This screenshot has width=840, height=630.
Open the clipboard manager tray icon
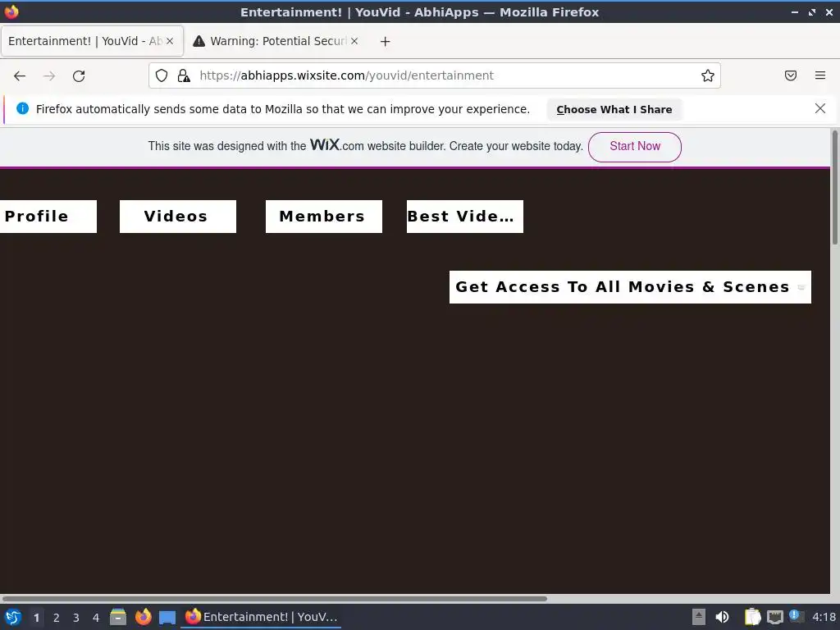(753, 617)
